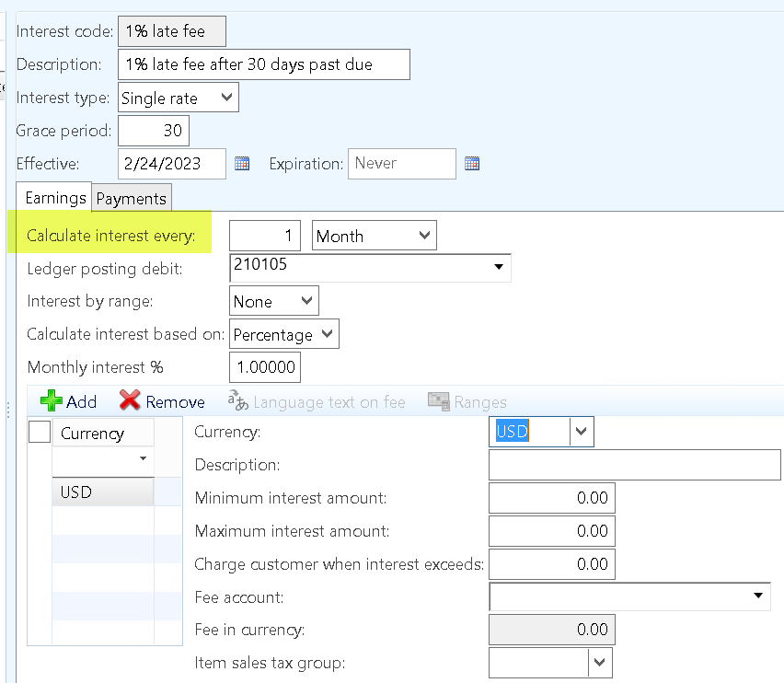
Task: Click the Monthly interest % field
Action: 265,367
